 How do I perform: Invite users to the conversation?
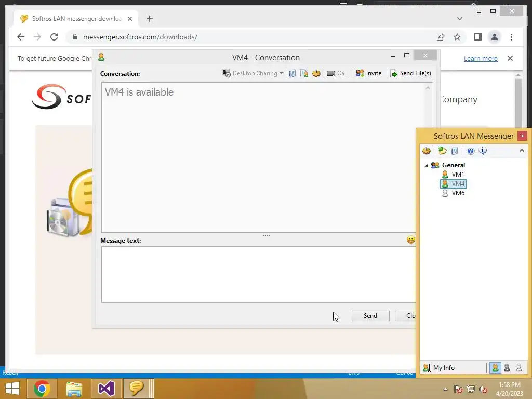(x=369, y=73)
